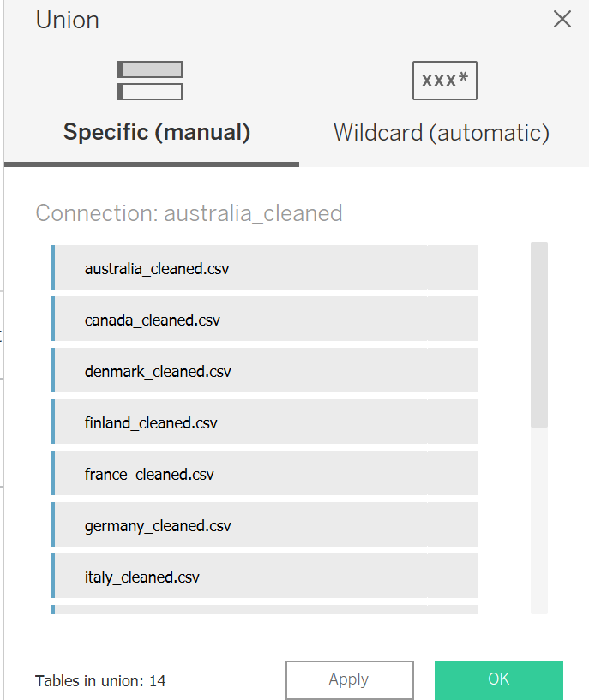
Task: Click the Connection: australia_cleaned label
Action: click(189, 213)
